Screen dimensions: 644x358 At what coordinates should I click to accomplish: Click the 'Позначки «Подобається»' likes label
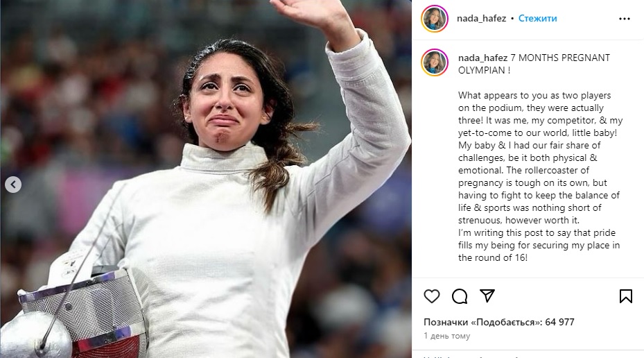click(483, 322)
